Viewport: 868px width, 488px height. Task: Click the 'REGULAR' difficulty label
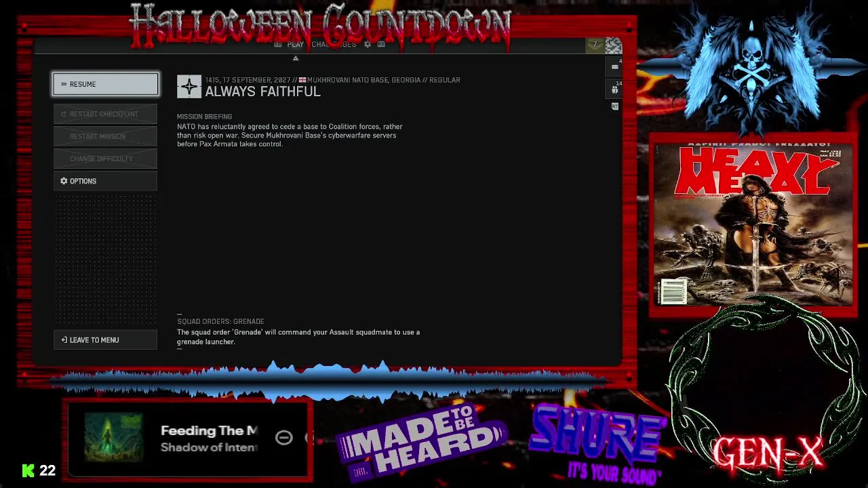pos(444,80)
